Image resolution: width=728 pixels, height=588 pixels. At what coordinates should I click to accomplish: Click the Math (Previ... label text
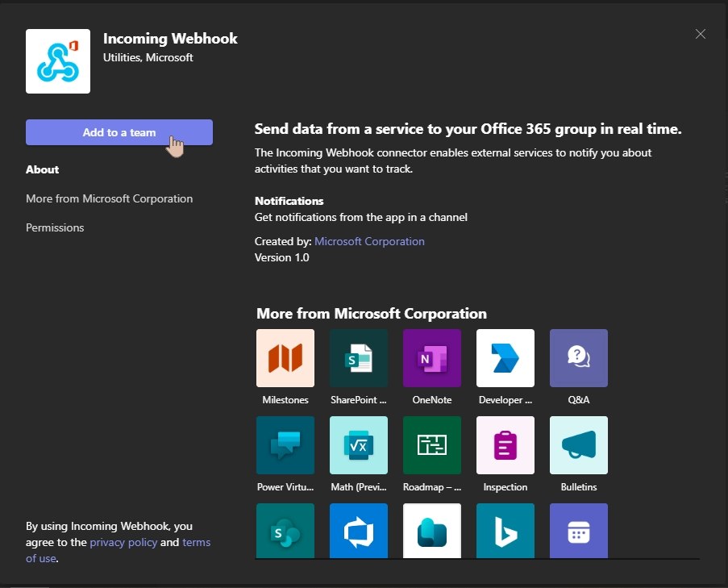[359, 487]
